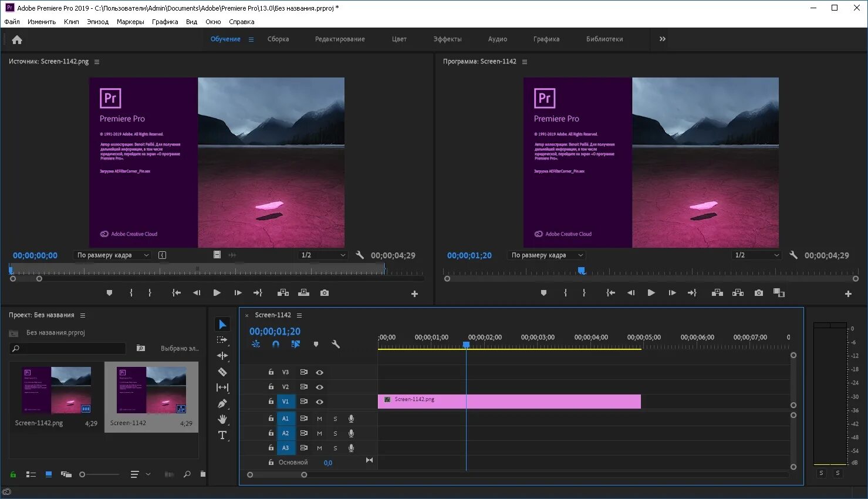Click the Home icon
The width and height of the screenshot is (868, 499).
[17, 39]
